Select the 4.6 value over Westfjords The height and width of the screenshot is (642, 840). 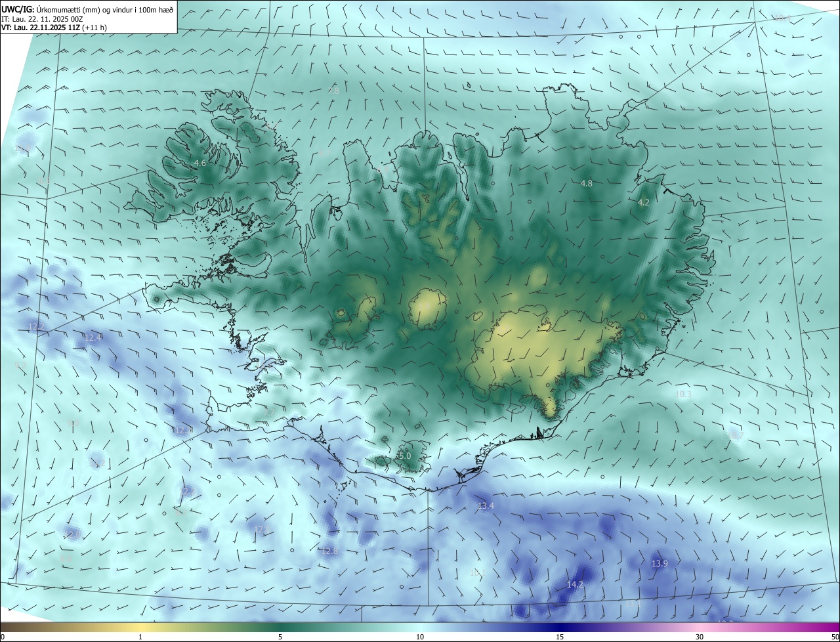200,163
